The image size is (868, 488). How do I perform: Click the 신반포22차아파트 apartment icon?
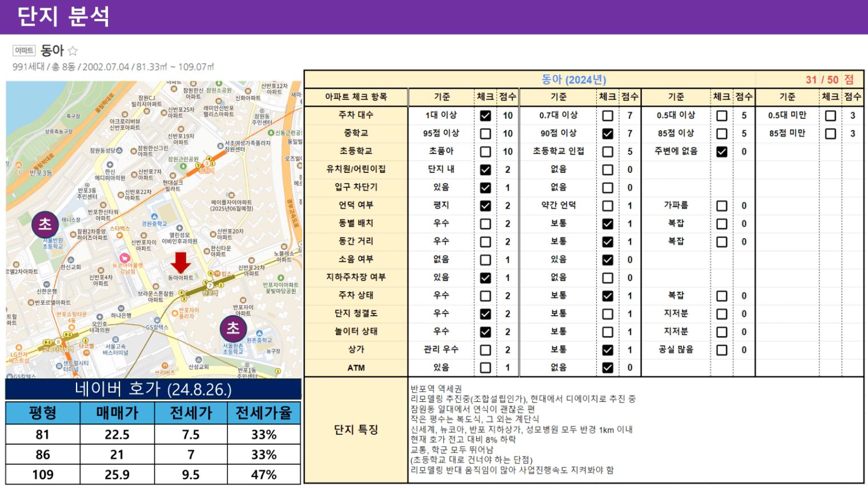pos(121,195)
